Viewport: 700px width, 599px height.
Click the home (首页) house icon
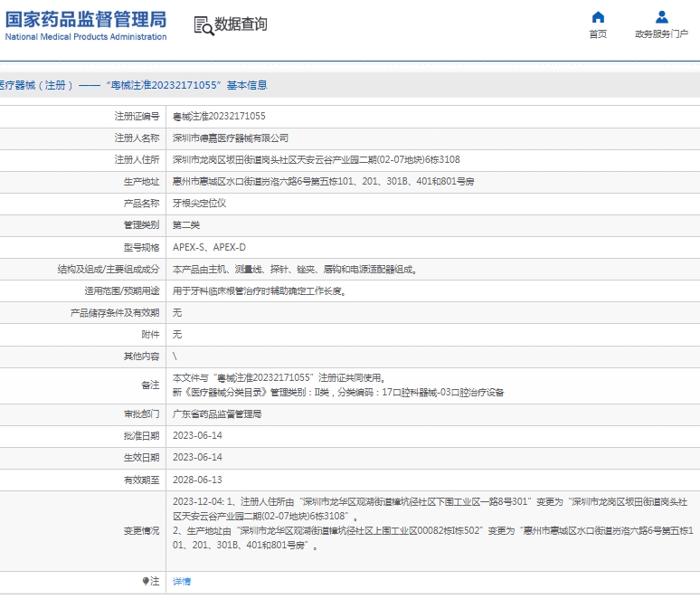pyautogui.click(x=598, y=17)
